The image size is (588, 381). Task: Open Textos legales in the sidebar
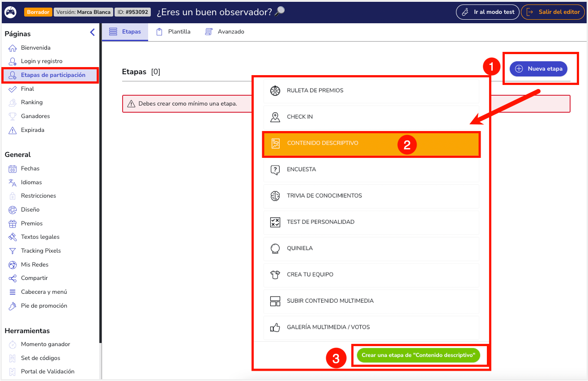40,237
